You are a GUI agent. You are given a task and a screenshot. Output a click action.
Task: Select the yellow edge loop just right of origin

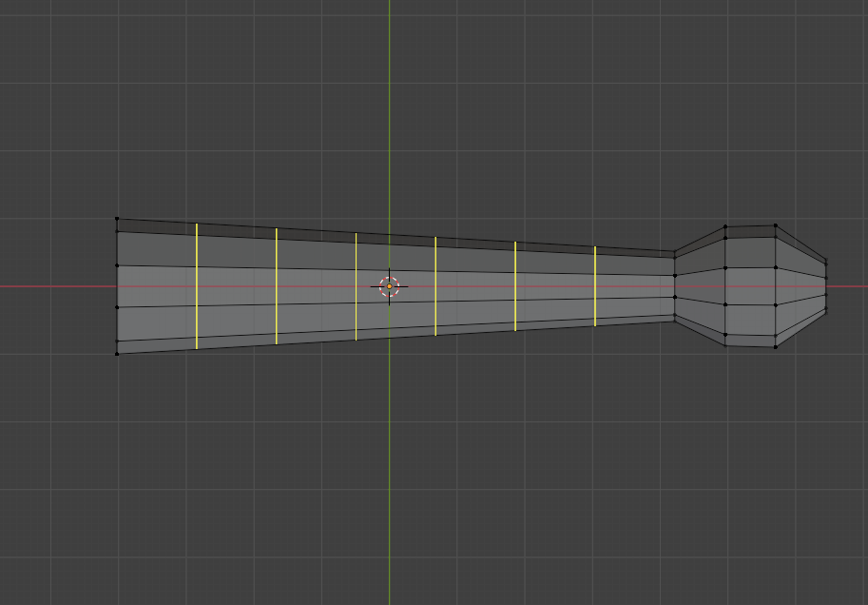click(x=435, y=286)
